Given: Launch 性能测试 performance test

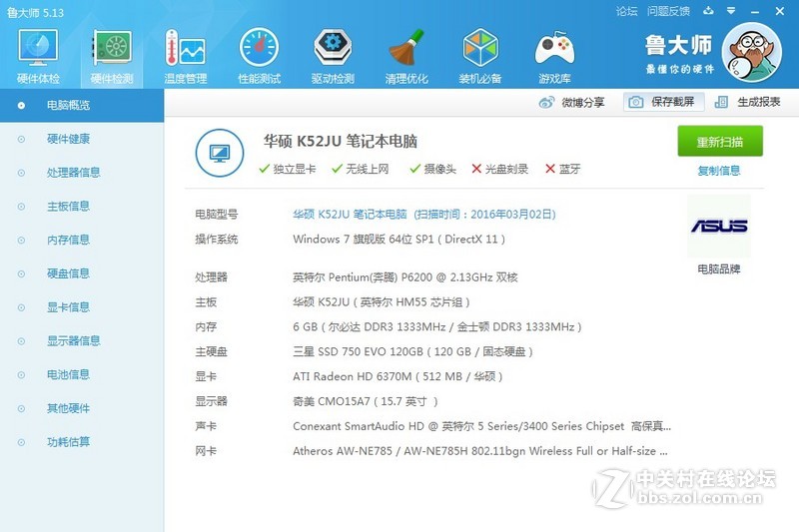Looking at the screenshot, I should point(259,57).
